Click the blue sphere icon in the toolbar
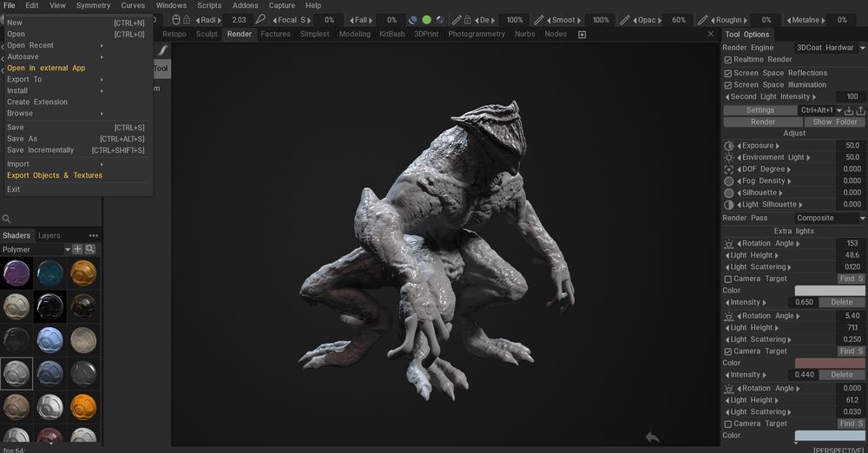This screenshot has height=453, width=868. click(x=413, y=20)
